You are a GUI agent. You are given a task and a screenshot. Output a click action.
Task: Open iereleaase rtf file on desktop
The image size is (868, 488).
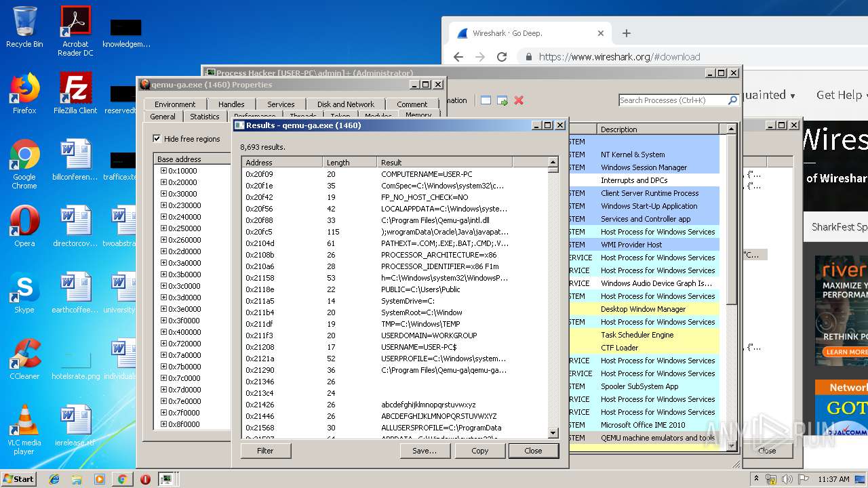pyautogui.click(x=75, y=426)
